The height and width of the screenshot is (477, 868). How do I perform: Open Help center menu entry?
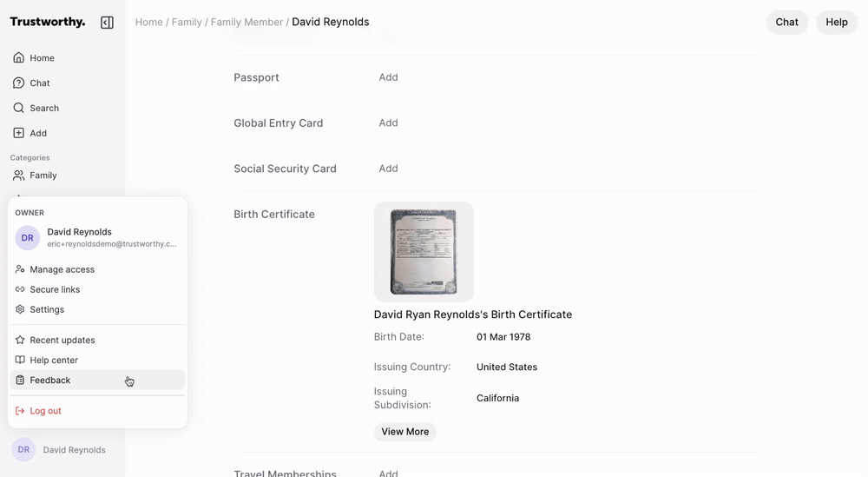pos(54,360)
